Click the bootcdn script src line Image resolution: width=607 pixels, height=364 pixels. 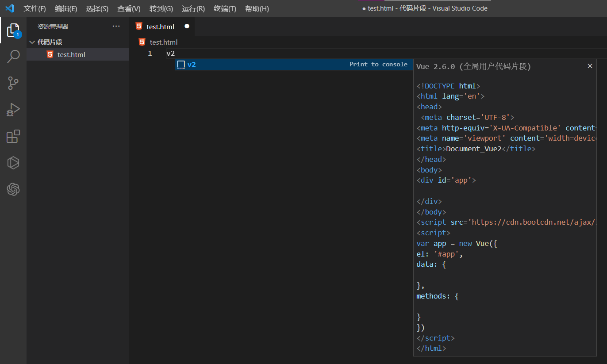[506, 222]
